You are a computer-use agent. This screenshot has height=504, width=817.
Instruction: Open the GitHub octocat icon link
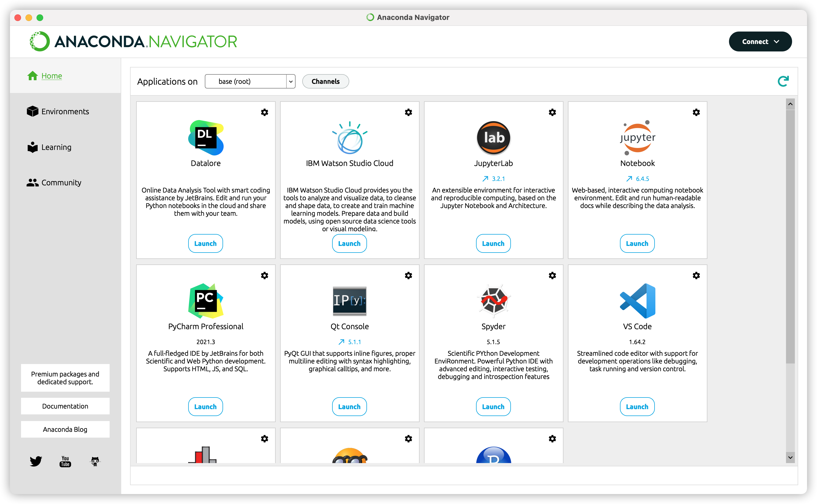click(x=95, y=461)
